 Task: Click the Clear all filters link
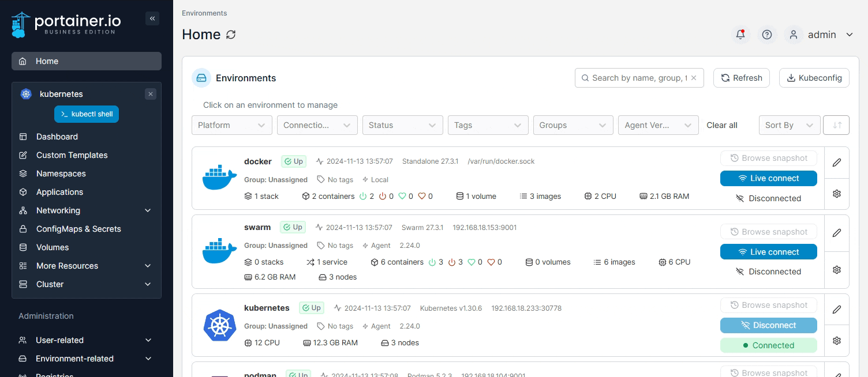coord(722,125)
